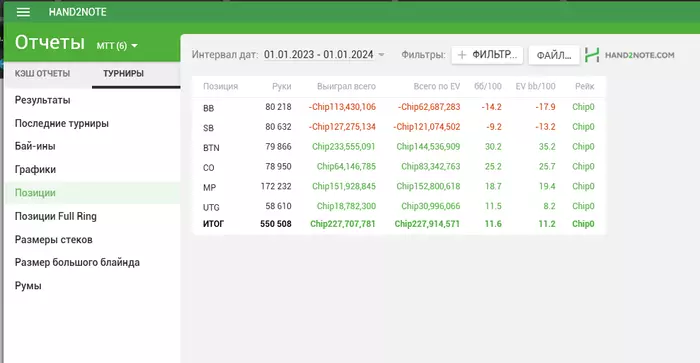Click the Chip152,800,618 EV cell
This screenshot has height=363, width=700.
[428, 186]
